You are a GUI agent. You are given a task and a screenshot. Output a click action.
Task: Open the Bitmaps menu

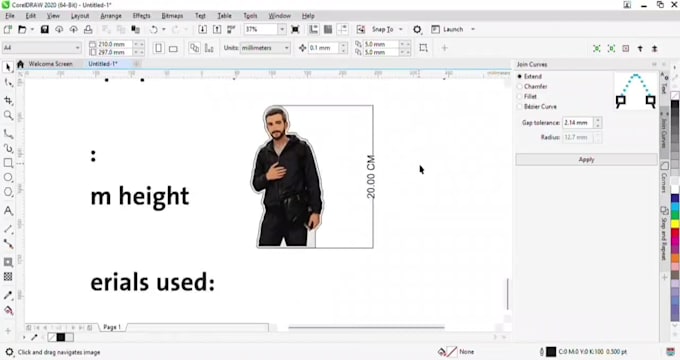pyautogui.click(x=172, y=16)
